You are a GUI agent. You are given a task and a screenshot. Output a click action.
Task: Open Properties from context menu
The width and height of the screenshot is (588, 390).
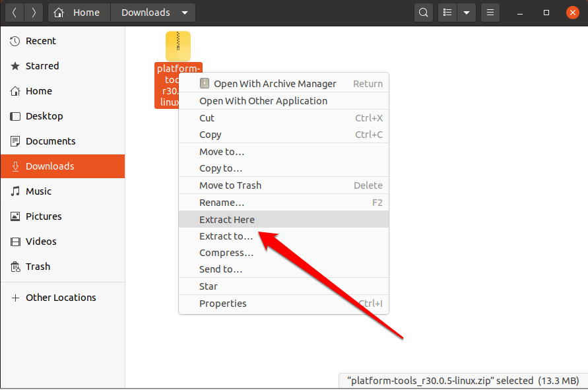284,304
